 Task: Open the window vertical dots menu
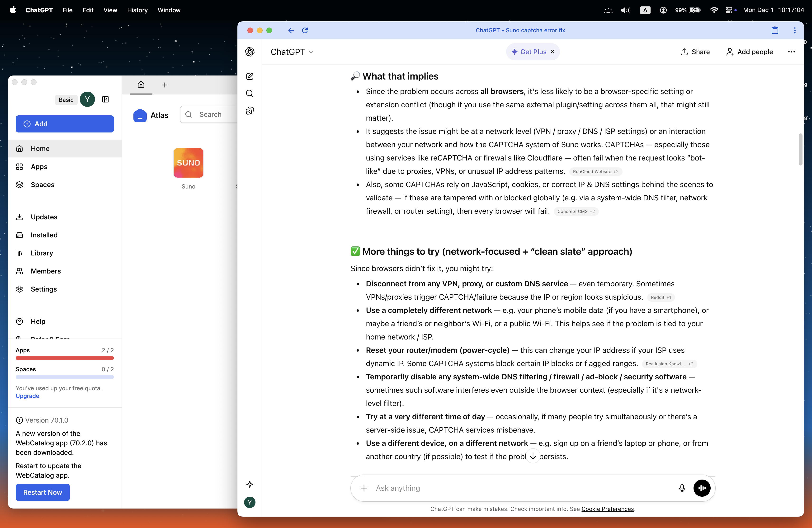(795, 30)
